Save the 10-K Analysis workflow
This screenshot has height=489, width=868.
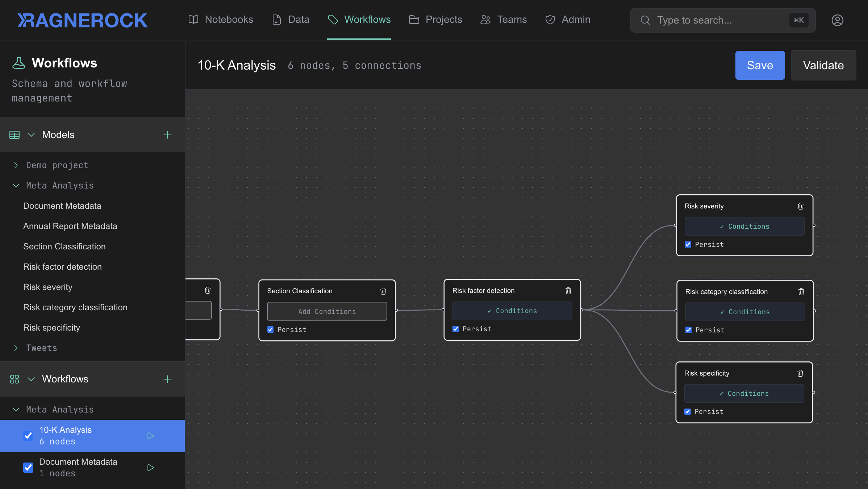click(760, 65)
